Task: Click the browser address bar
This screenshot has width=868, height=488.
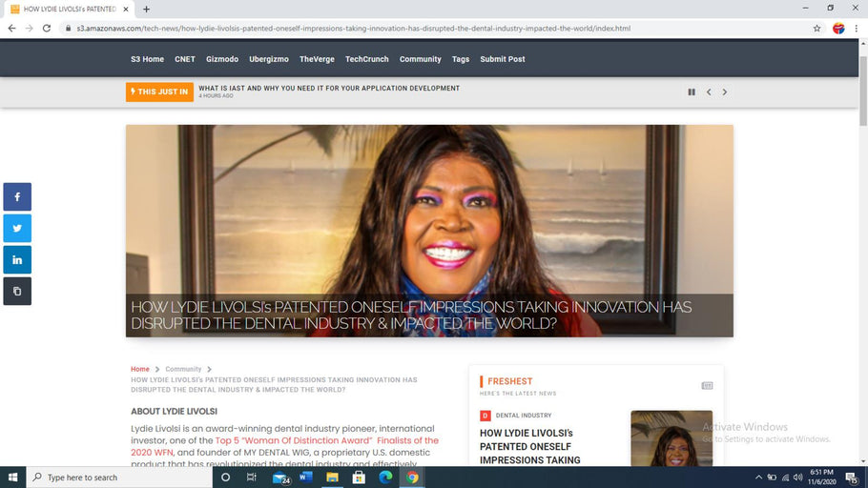Action: tap(437, 29)
